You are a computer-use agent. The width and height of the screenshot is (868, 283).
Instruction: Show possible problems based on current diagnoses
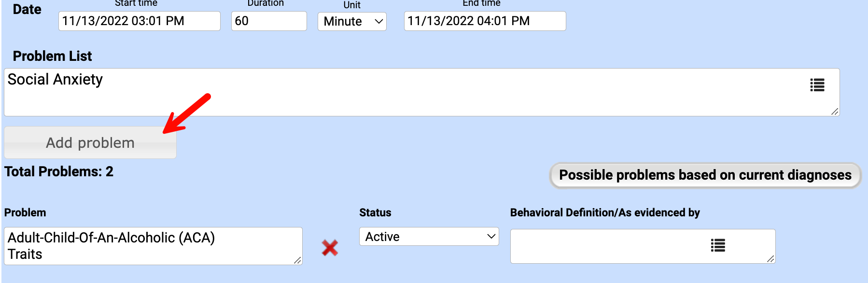click(705, 175)
